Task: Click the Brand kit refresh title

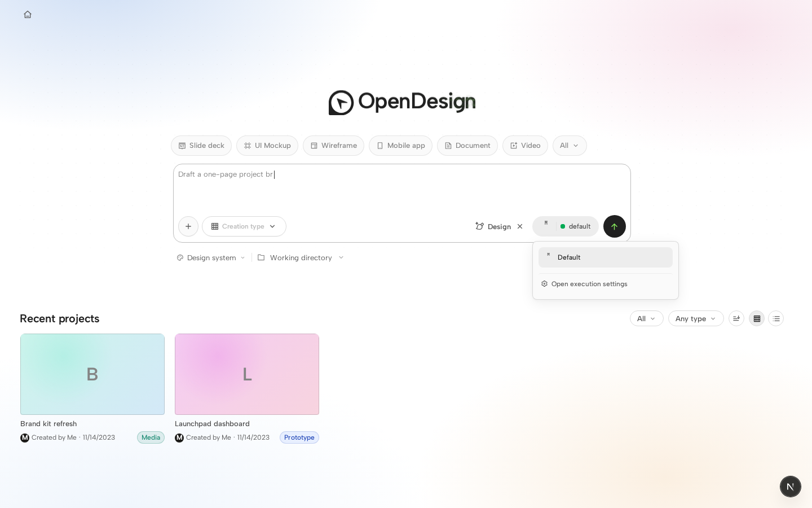Action: [x=48, y=424]
